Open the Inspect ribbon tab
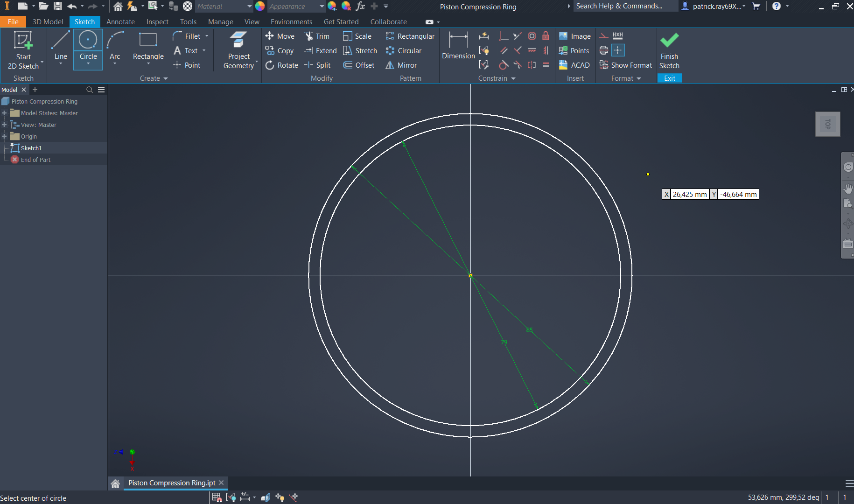Screen dimensions: 854x504 coord(157,22)
